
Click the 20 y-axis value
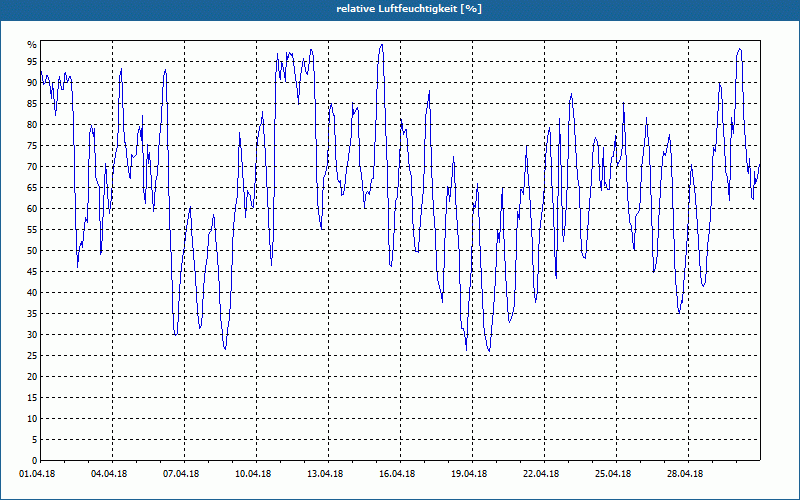pyautogui.click(x=32, y=377)
